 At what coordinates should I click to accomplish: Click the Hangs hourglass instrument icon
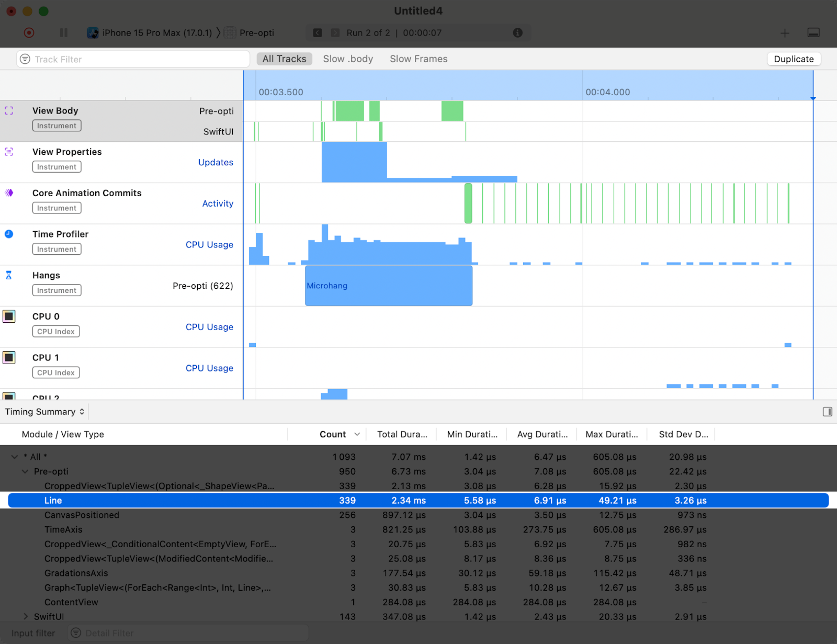(x=8, y=275)
